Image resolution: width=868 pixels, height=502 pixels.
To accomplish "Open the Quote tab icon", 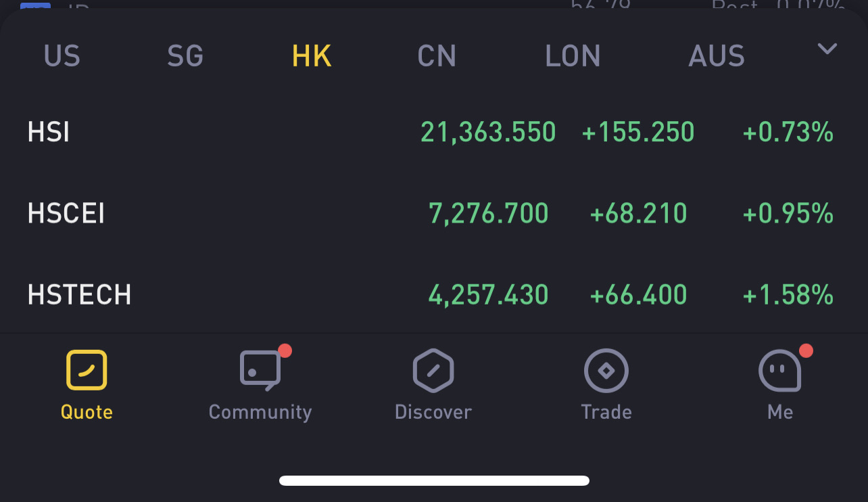I will (87, 370).
